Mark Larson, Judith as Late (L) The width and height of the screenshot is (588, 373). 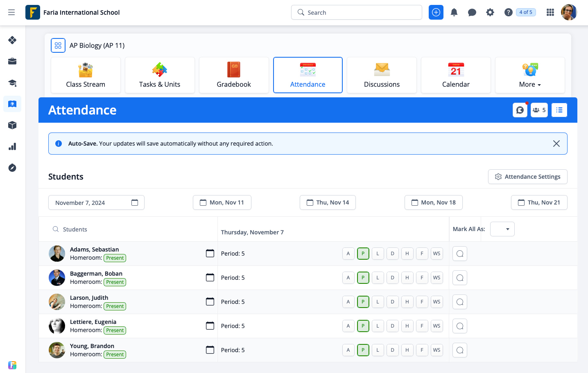pos(378,302)
